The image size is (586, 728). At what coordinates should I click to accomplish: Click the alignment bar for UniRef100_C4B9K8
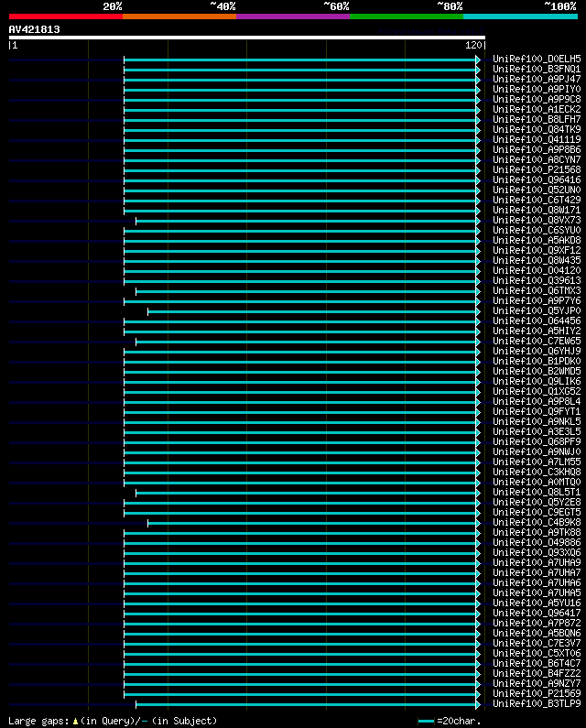click(x=314, y=523)
